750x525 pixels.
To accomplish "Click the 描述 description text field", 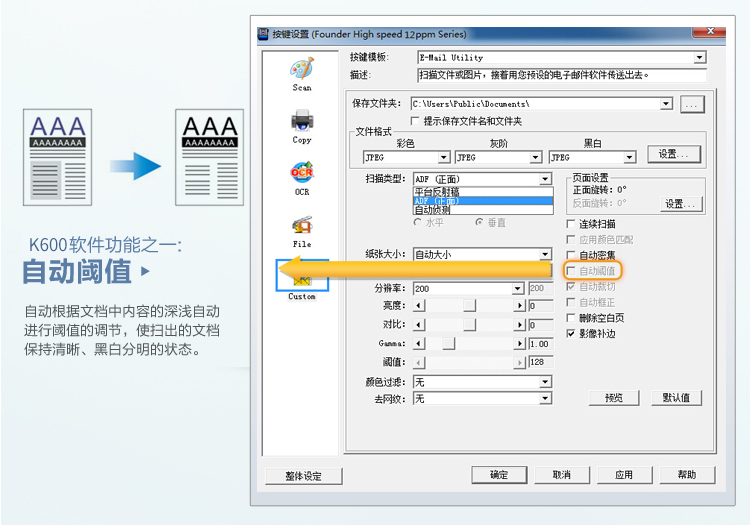I will 560,75.
